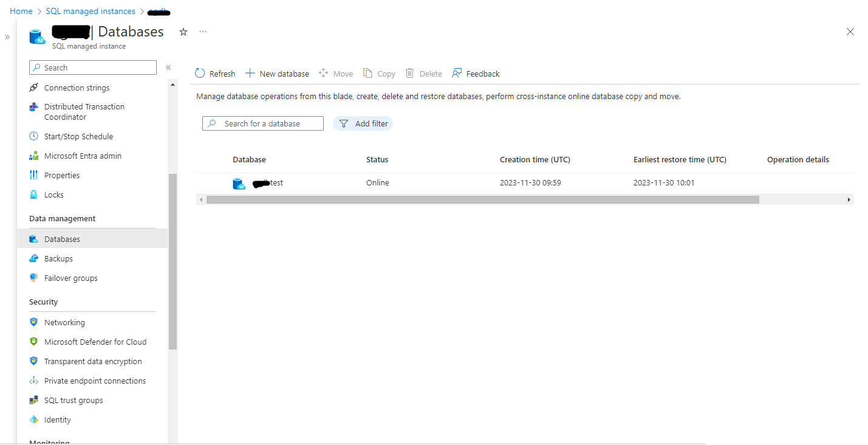Click the Identity icon
The width and height of the screenshot is (868, 445).
[x=34, y=419]
